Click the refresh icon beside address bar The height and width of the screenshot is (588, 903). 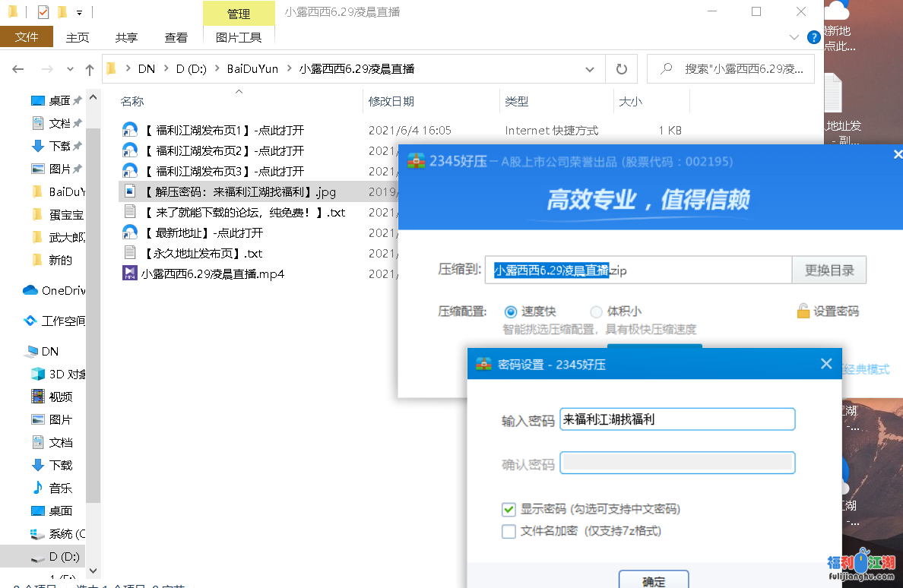621,69
